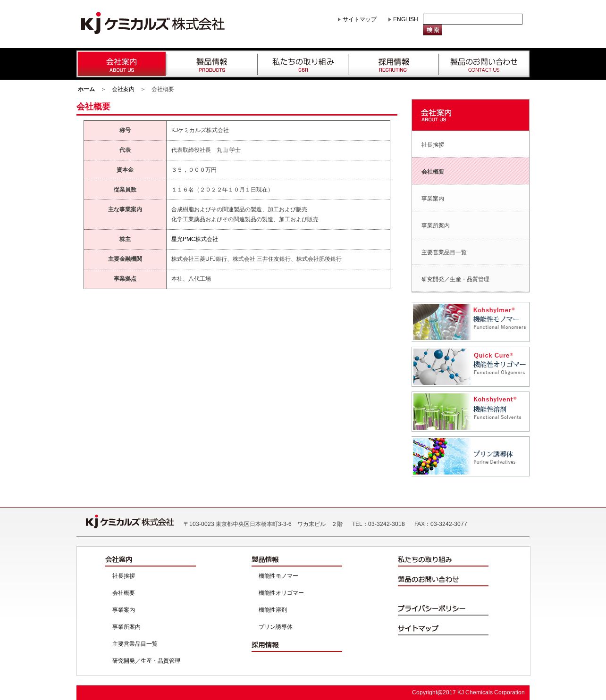
Task: Go to ホーム in the breadcrumb
Action: (x=86, y=89)
